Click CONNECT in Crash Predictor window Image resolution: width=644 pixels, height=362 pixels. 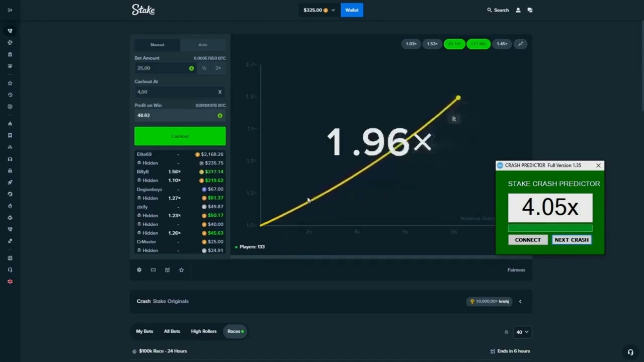(528, 240)
